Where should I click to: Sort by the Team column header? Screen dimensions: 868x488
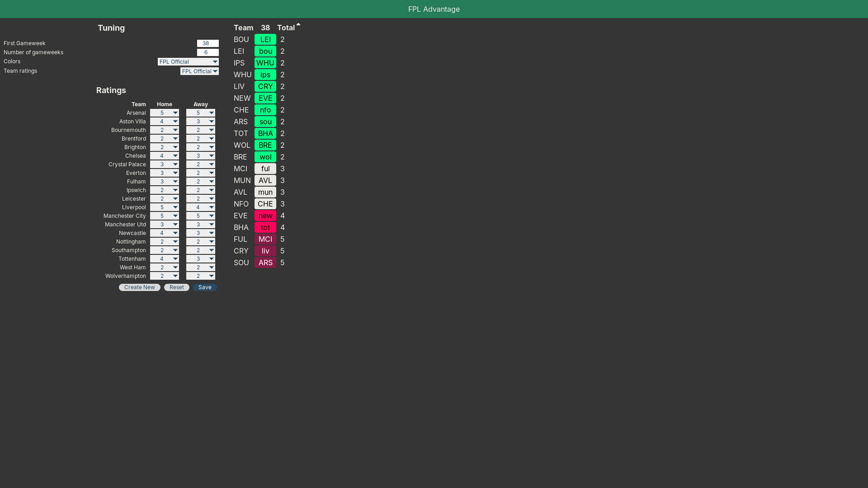(x=243, y=28)
